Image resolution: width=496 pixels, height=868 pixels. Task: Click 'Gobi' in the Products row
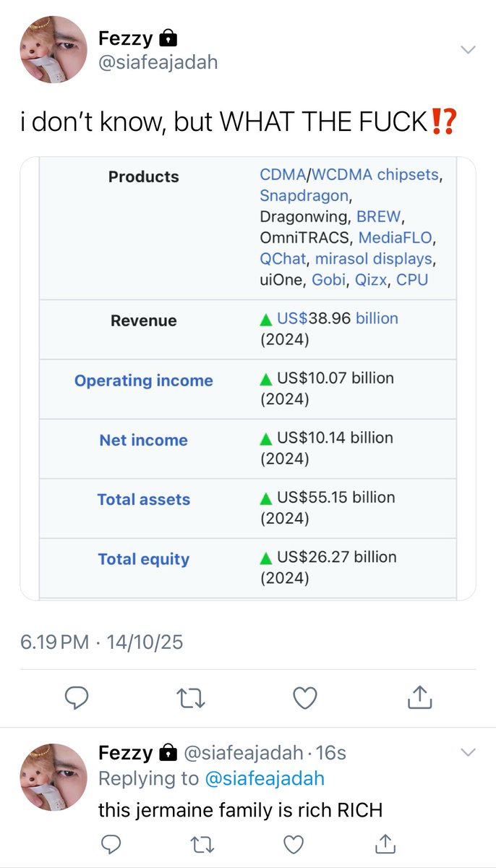tap(328, 280)
